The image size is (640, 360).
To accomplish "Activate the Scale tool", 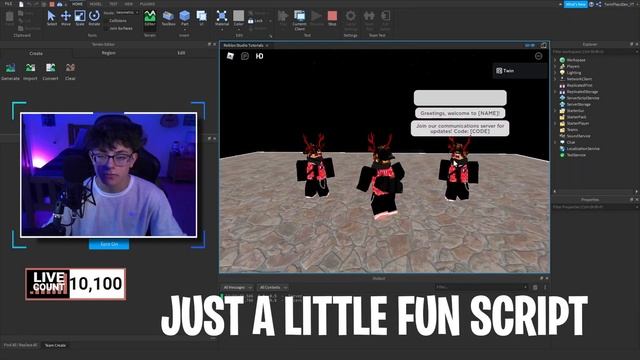I will 80,18.
